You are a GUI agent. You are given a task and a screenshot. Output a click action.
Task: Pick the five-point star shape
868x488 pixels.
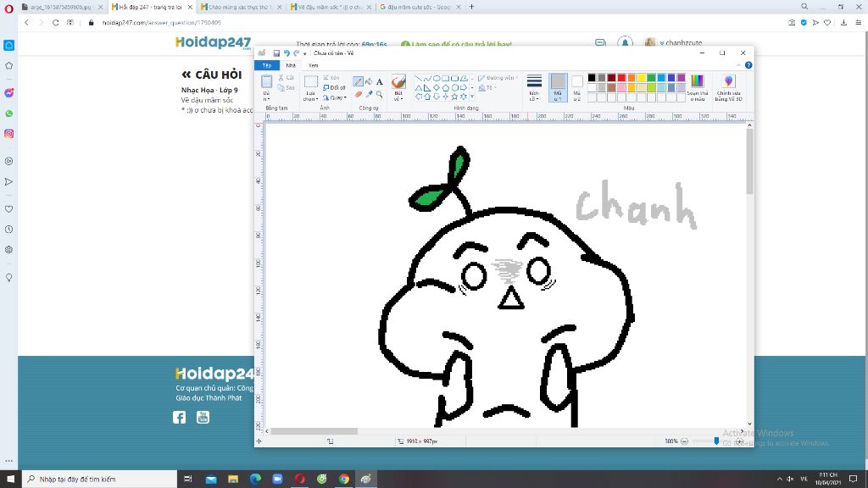(x=454, y=97)
